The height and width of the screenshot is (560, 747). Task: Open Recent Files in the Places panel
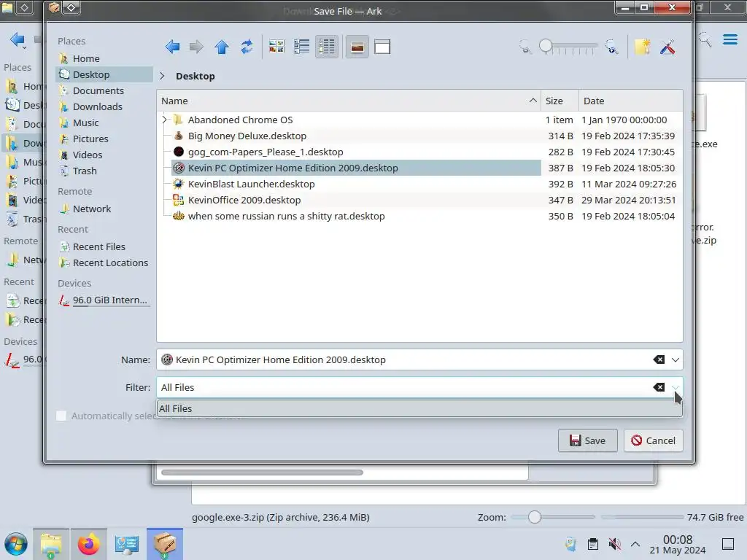pyautogui.click(x=104, y=246)
